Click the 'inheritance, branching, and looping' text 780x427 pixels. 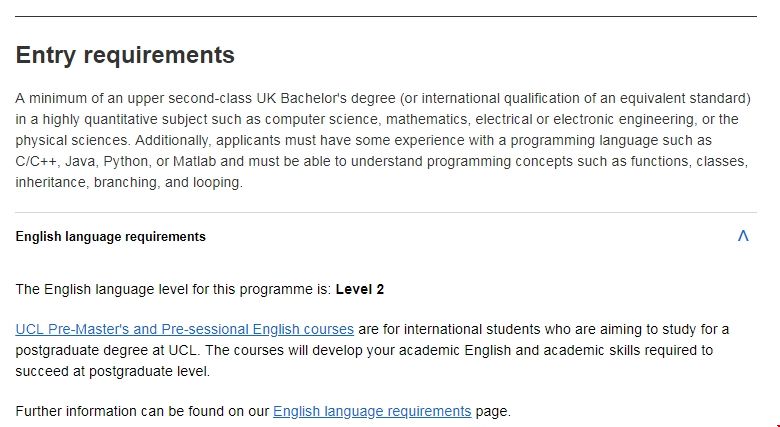tap(128, 182)
